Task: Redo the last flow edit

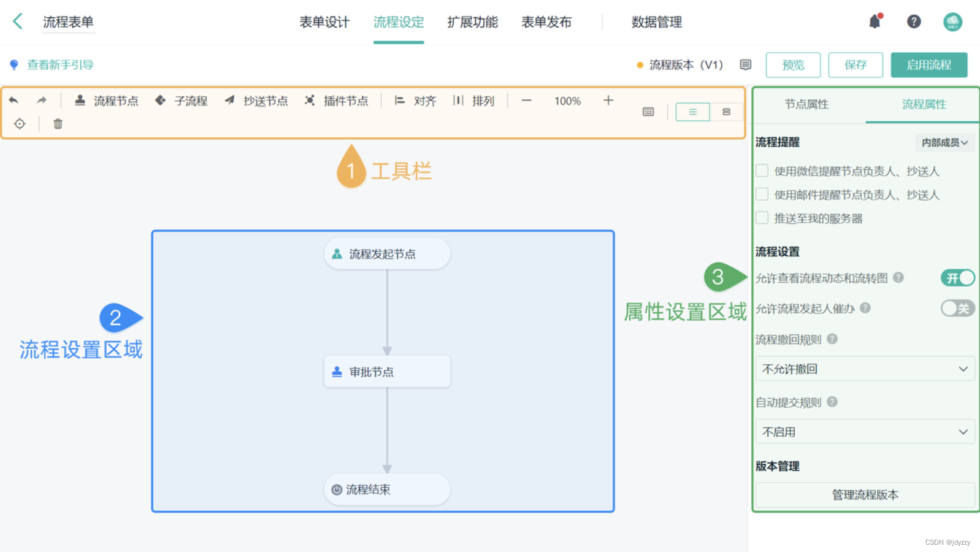Action: pyautogui.click(x=42, y=101)
